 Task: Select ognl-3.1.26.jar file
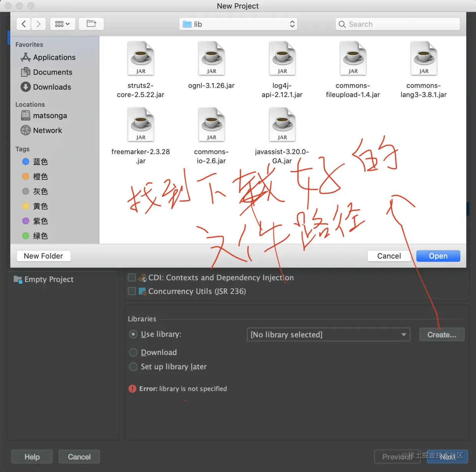point(211,65)
